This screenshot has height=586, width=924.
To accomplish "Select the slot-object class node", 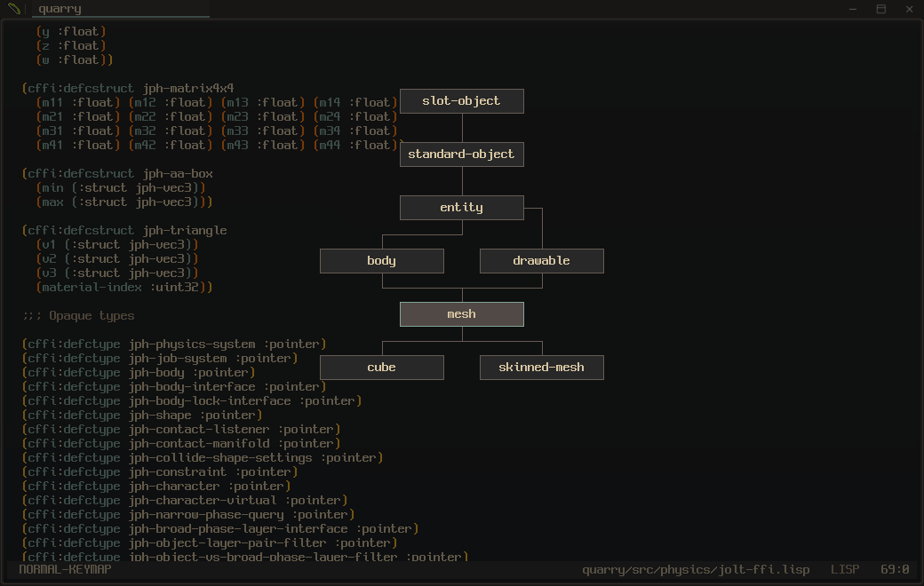I will (x=461, y=101).
